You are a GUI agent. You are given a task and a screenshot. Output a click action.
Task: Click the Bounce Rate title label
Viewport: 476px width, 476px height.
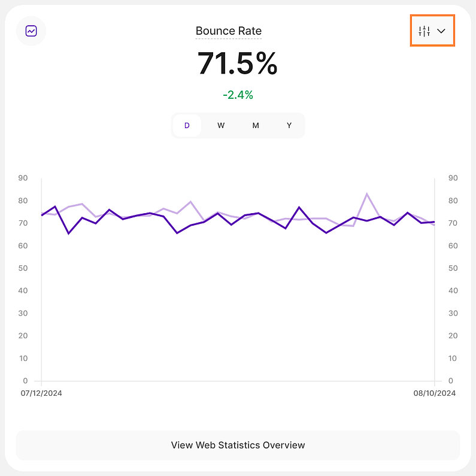pyautogui.click(x=229, y=31)
